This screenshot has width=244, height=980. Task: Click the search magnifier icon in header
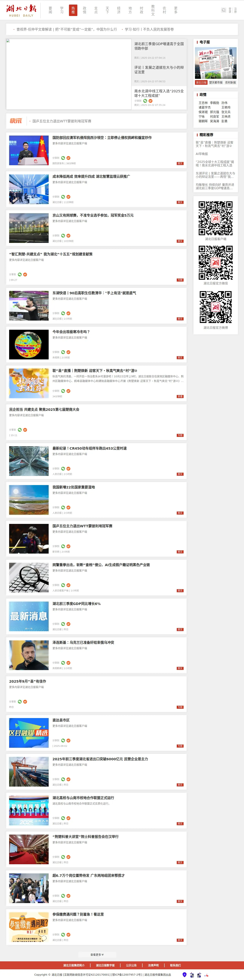(x=223, y=10)
